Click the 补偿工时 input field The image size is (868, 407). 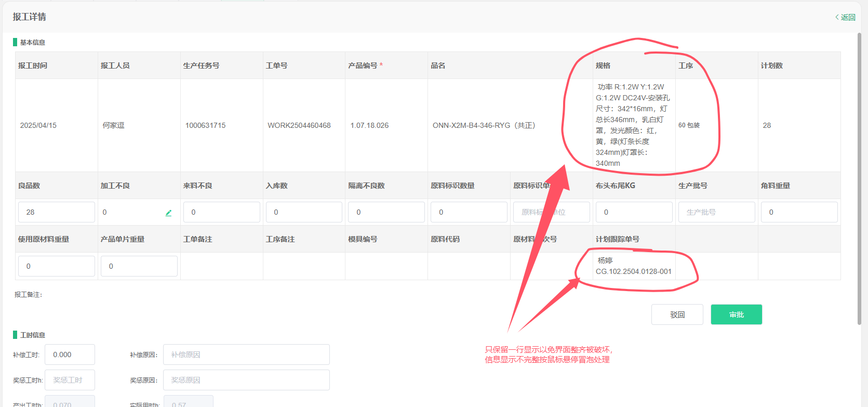(70, 355)
